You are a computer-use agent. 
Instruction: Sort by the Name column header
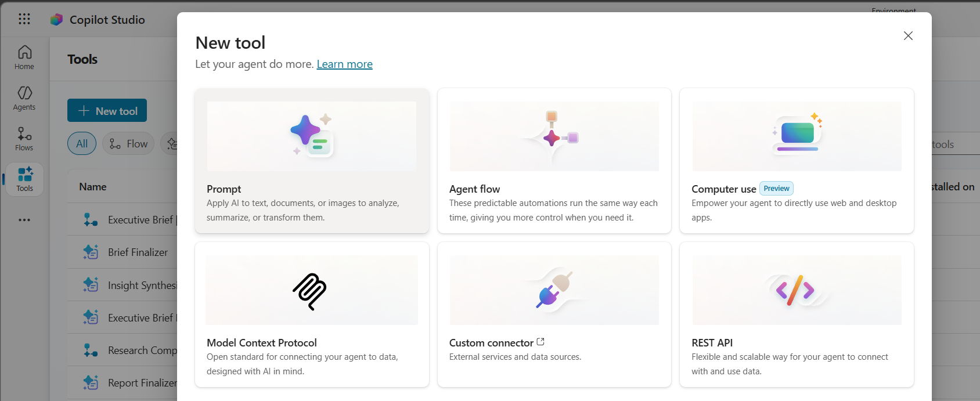click(93, 187)
